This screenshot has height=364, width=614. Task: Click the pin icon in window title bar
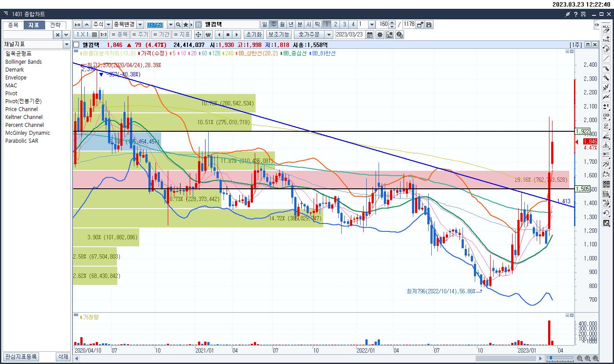point(567,14)
